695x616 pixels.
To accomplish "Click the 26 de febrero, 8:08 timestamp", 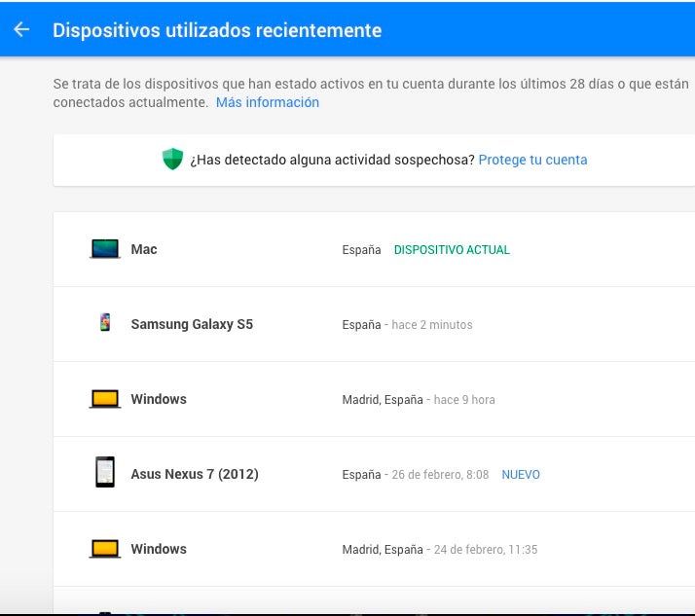I will tap(440, 475).
